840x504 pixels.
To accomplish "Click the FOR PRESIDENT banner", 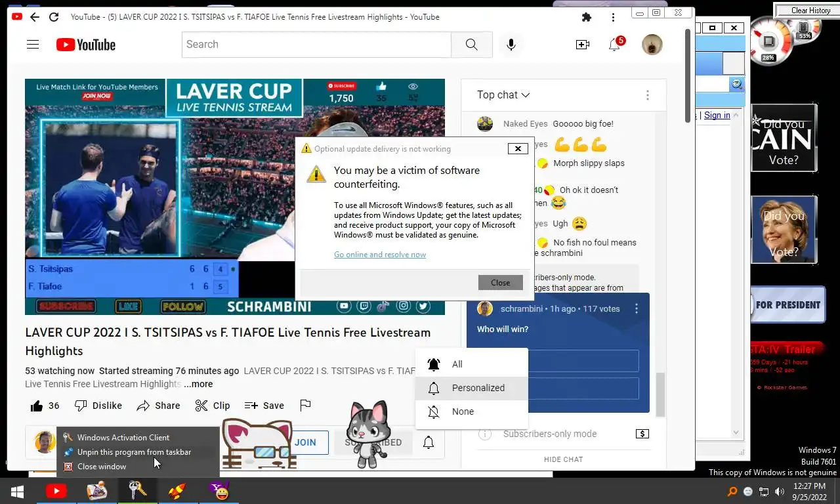I will tap(787, 304).
